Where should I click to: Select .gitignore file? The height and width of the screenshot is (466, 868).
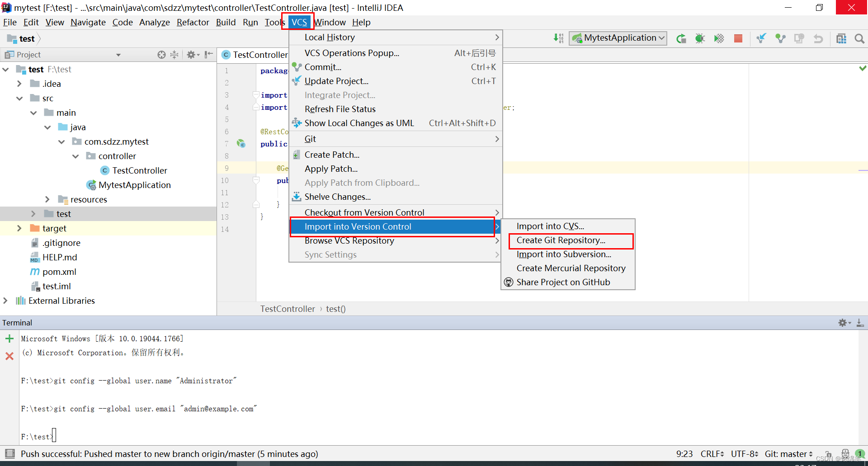[61, 243]
